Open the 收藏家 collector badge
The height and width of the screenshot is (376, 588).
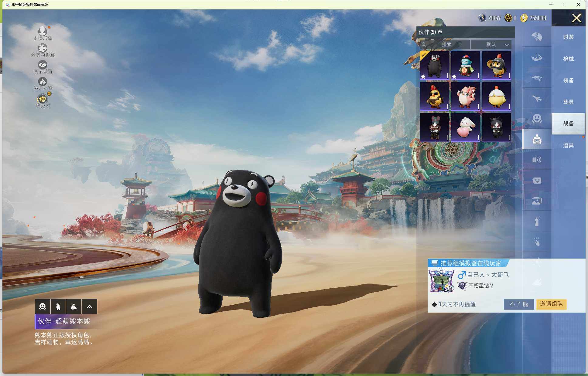pyautogui.click(x=43, y=100)
